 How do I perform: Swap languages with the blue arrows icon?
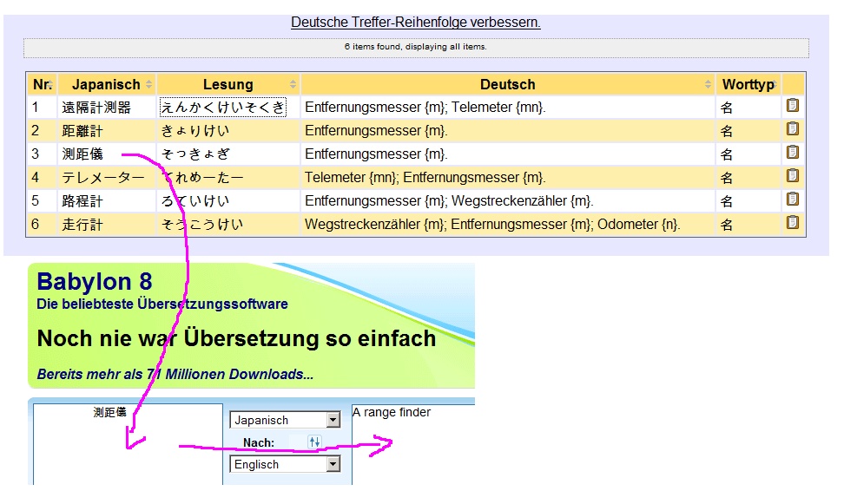(314, 442)
